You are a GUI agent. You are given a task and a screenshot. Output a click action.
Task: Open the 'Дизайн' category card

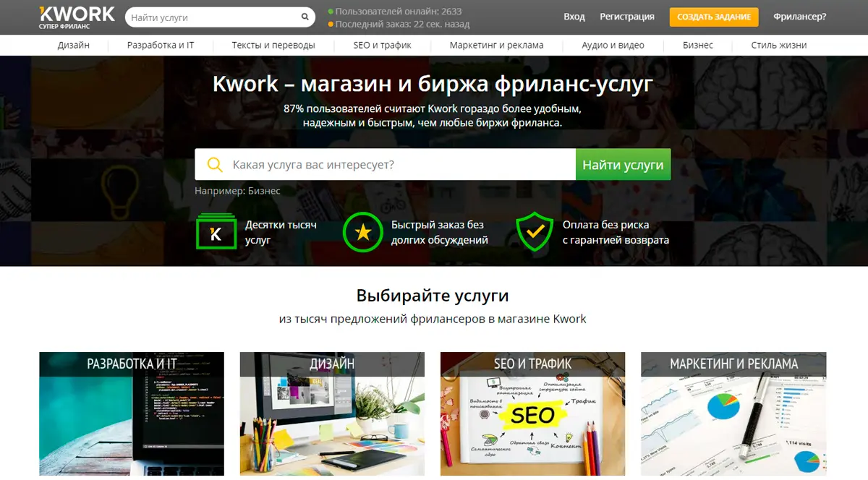point(332,413)
